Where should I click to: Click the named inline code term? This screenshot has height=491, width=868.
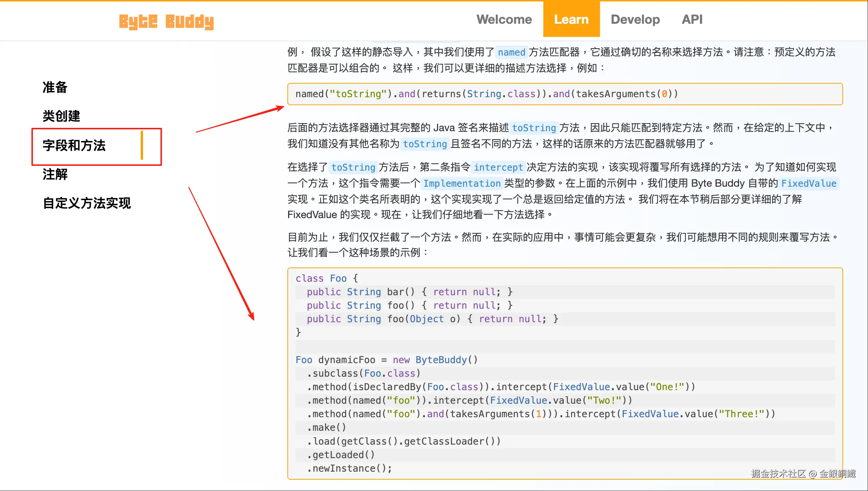pyautogui.click(x=511, y=53)
